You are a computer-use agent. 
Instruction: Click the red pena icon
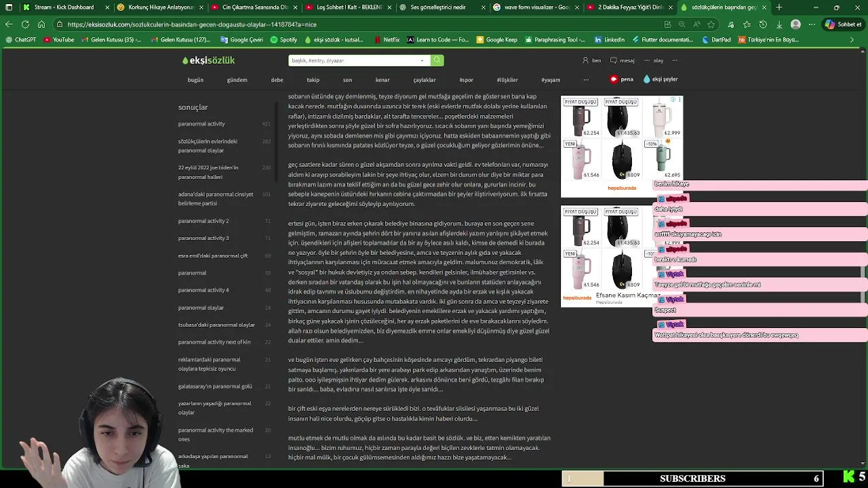pos(614,79)
